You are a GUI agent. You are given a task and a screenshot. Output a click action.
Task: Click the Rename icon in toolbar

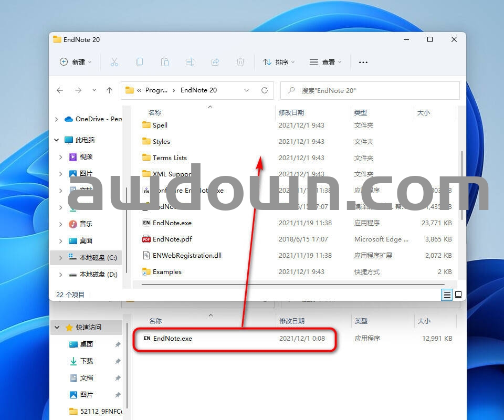click(x=190, y=62)
